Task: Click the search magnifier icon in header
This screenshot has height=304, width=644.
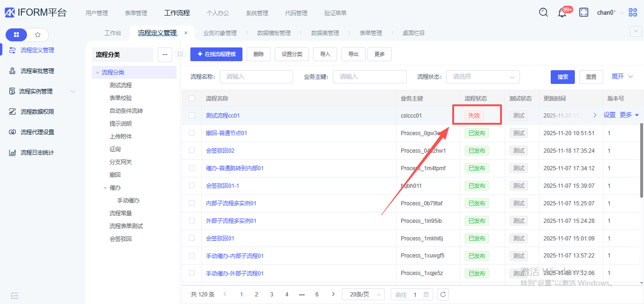Action: (x=544, y=13)
